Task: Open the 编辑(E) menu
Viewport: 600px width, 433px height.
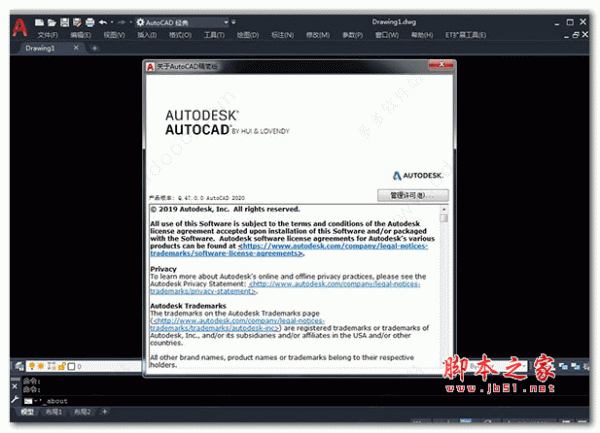Action: click(81, 35)
